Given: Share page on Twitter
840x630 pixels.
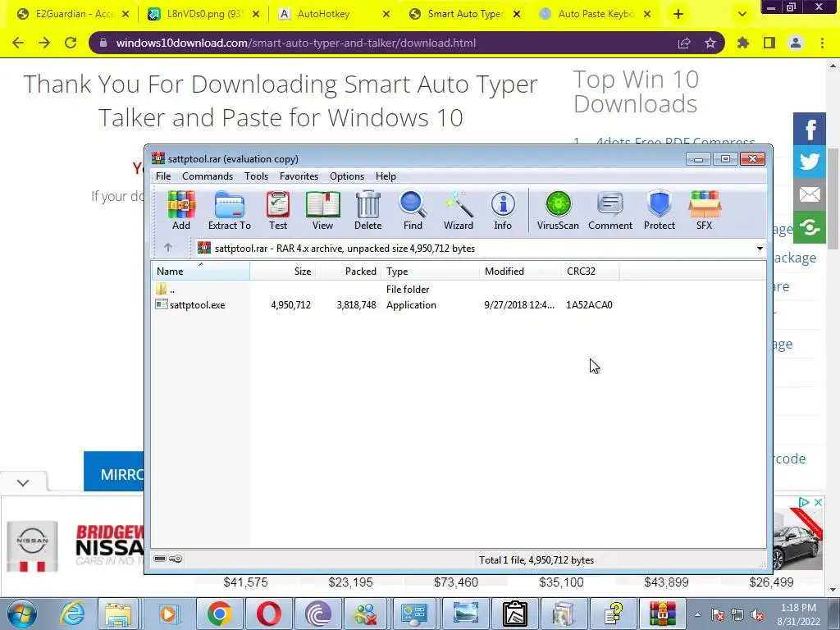Looking at the screenshot, I should click(x=810, y=162).
